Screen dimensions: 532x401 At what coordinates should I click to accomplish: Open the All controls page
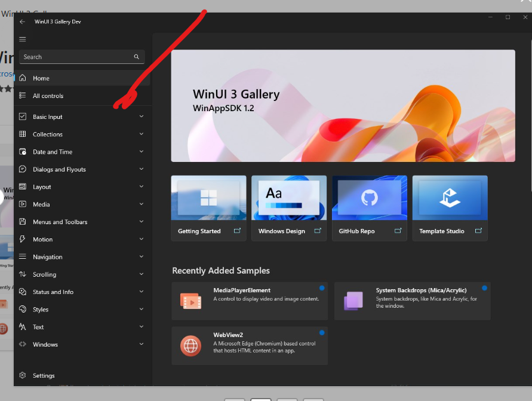coord(82,96)
